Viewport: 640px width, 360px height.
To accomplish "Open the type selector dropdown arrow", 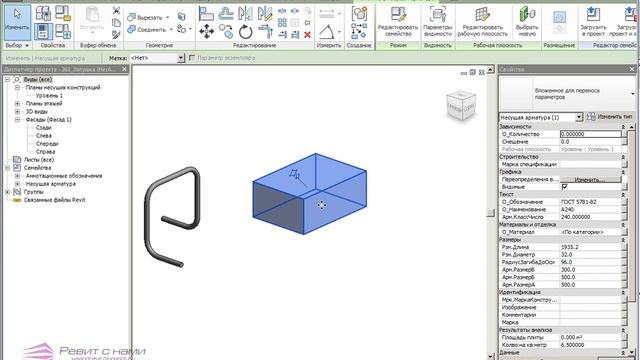I will click(x=633, y=94).
